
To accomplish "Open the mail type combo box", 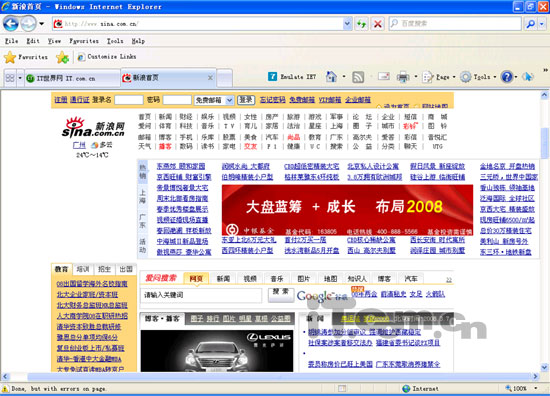I will pos(214,100).
